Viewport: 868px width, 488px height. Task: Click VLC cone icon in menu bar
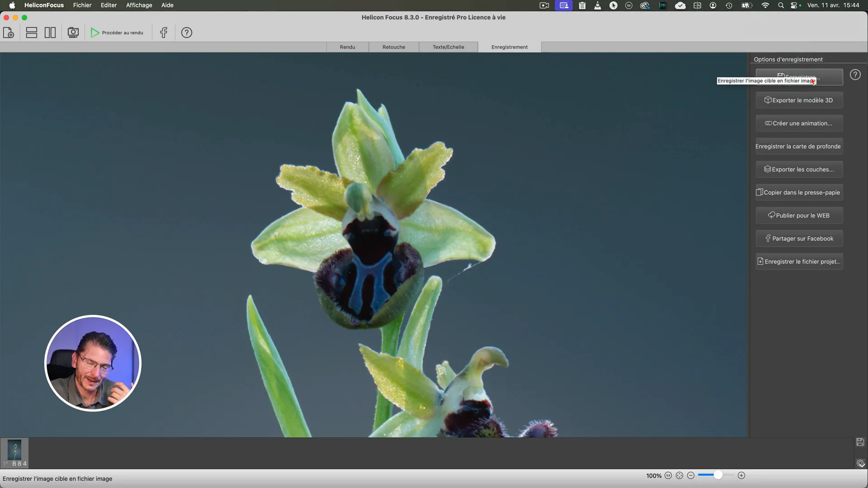[x=598, y=5]
